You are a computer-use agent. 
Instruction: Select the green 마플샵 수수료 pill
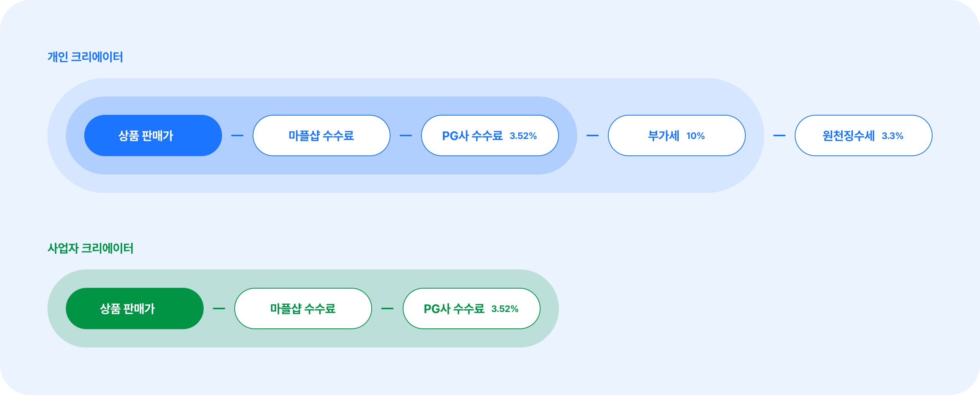coord(303,308)
